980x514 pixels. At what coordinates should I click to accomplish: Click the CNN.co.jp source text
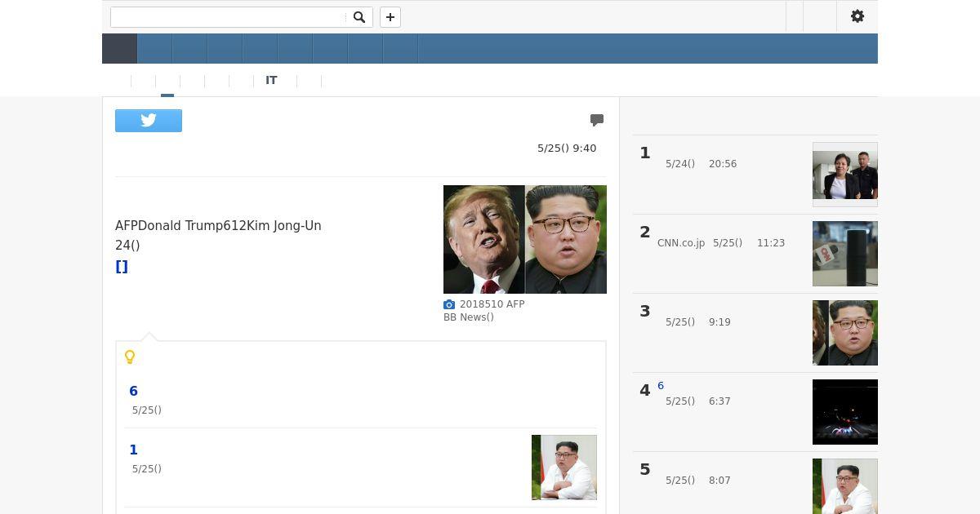coord(681,243)
